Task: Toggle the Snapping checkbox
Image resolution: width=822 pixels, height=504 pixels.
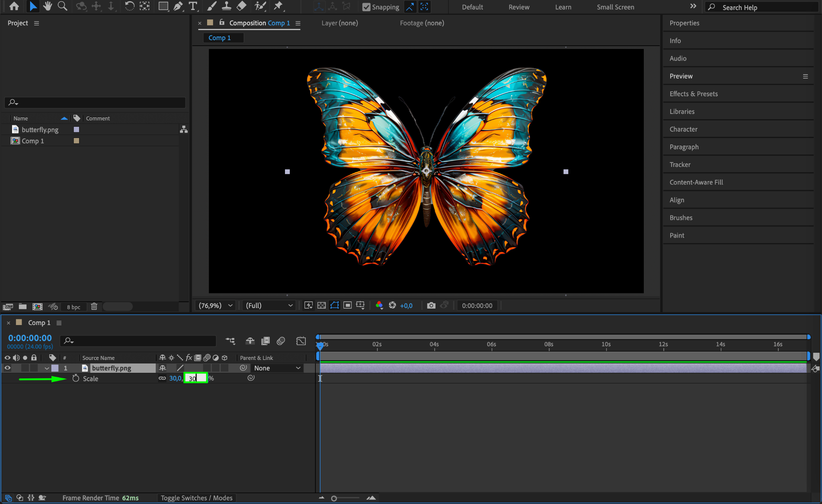Action: 366,7
